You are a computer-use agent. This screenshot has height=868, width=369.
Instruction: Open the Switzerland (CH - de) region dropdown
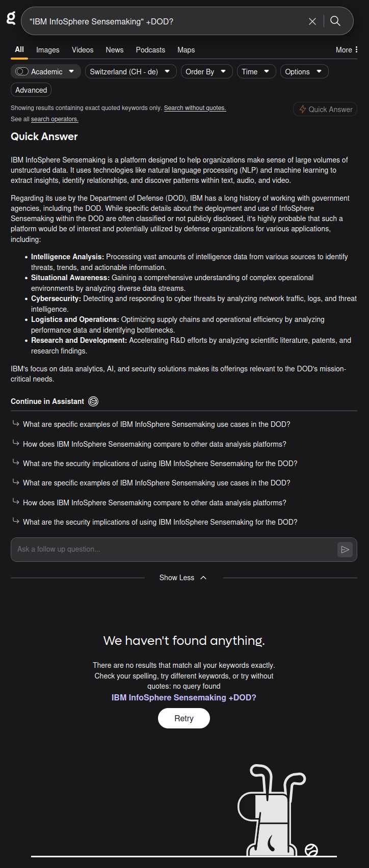click(x=130, y=72)
